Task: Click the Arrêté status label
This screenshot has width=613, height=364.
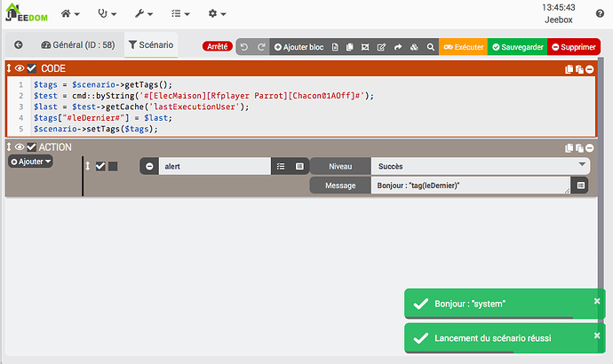Action: coord(218,46)
